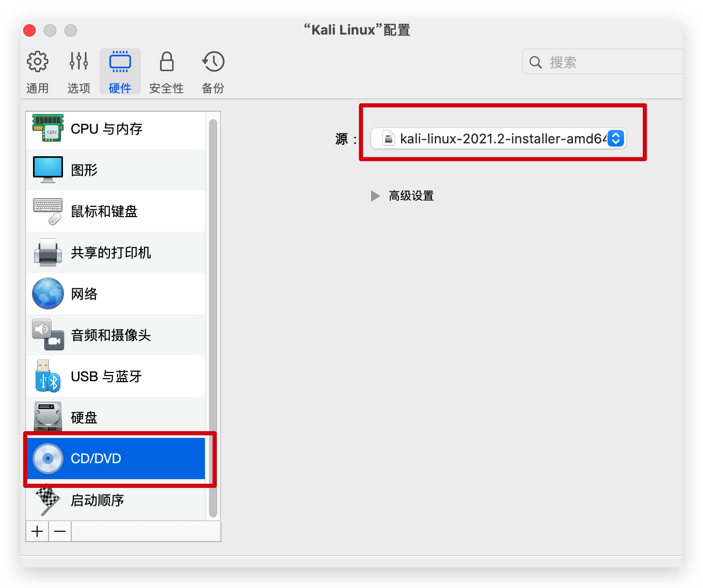The image size is (703, 588).
Task: Open the 选项 (Options) sliders icon tab
Action: pos(79,71)
